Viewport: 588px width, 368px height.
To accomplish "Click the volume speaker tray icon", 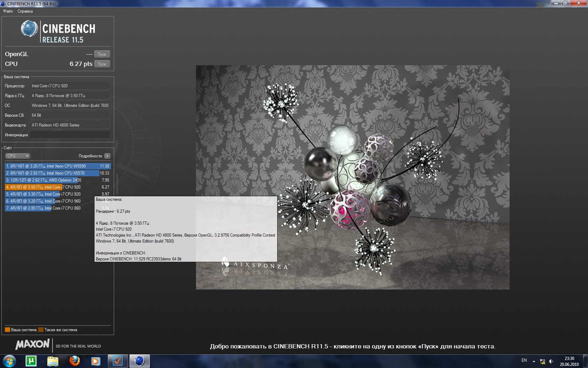I will point(551,361).
